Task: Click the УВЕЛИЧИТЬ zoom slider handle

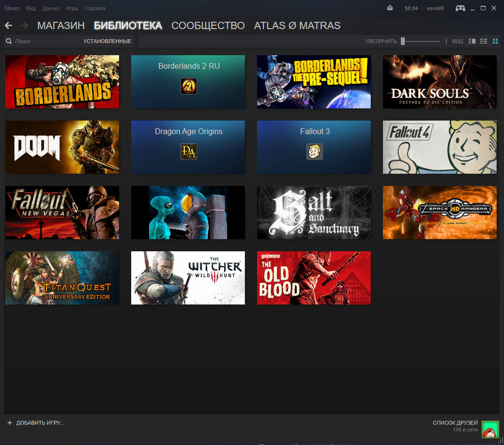Action: click(x=403, y=41)
